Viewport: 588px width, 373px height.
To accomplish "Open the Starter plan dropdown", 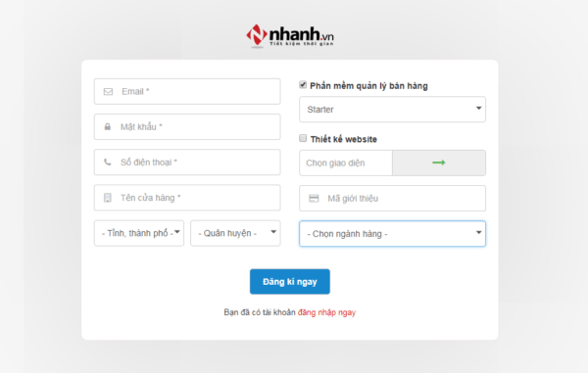I will coord(392,110).
